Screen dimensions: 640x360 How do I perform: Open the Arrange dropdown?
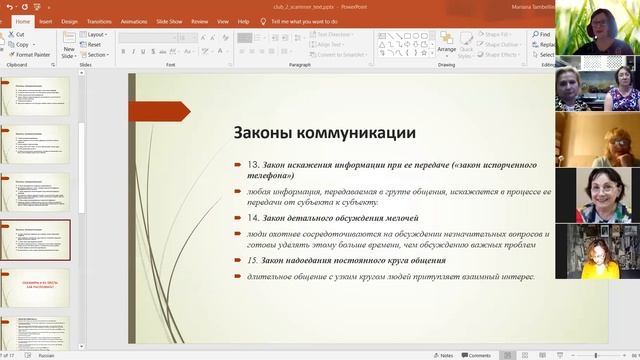click(447, 45)
